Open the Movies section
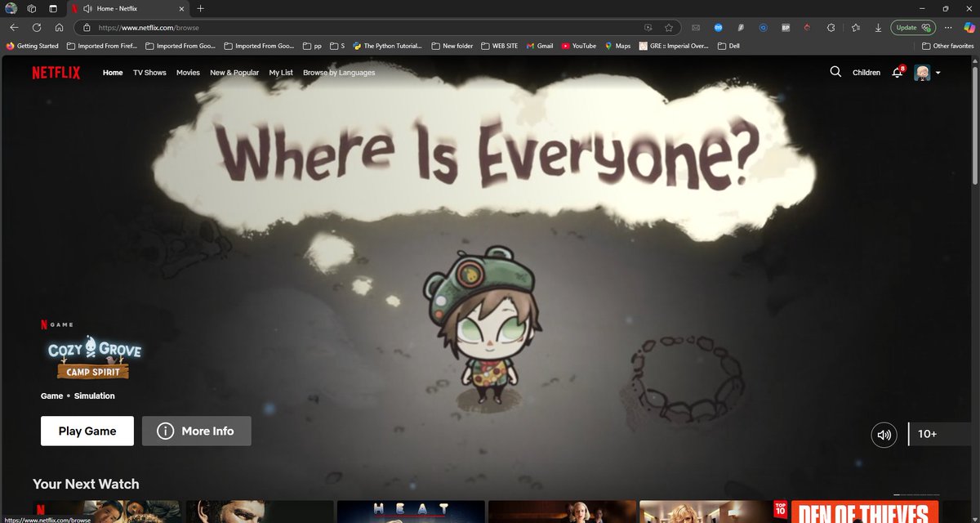Screen dimensions: 980x523 coord(188,73)
